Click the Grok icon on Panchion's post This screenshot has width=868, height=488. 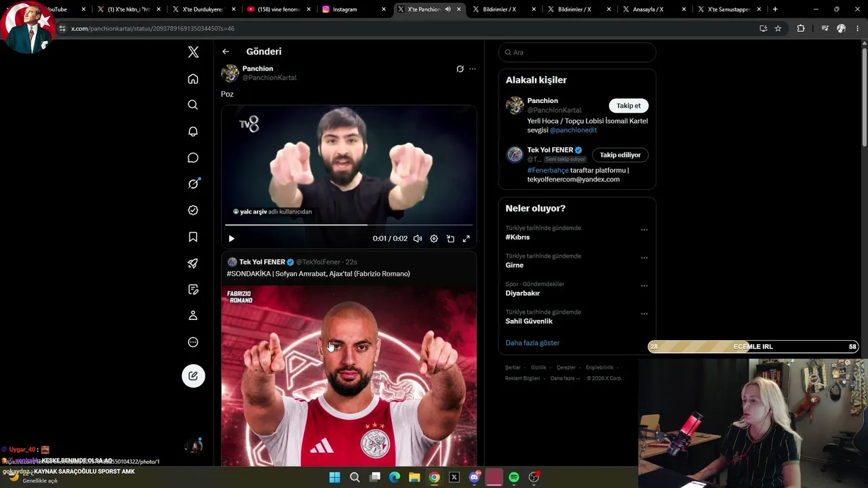tap(460, 69)
